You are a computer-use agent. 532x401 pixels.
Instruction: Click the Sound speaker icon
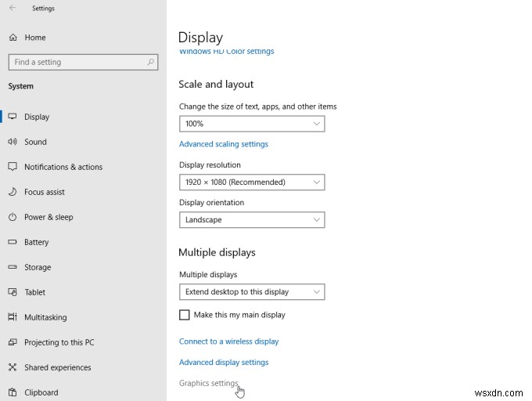point(13,142)
